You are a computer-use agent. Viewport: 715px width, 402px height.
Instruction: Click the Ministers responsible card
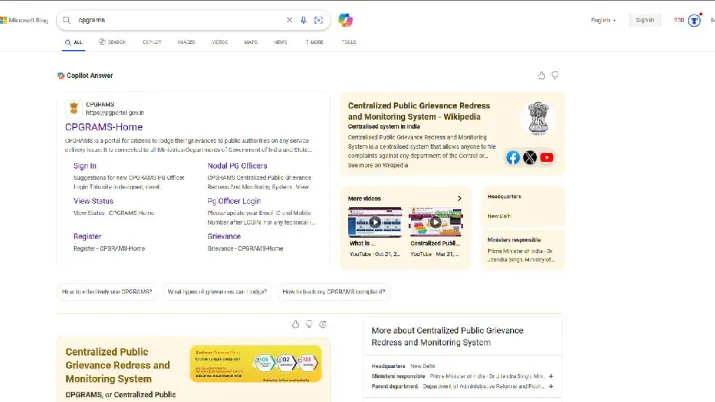coord(523,249)
